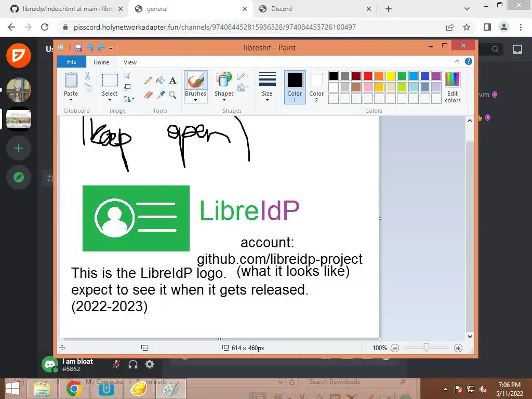Open Discord user settings gear icon
Screen dimensions: 532x399
tap(150, 364)
